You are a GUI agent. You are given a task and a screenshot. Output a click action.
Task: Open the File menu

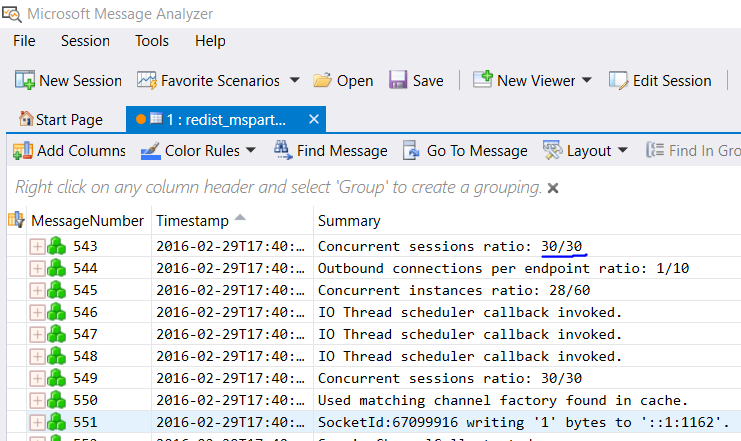[24, 41]
